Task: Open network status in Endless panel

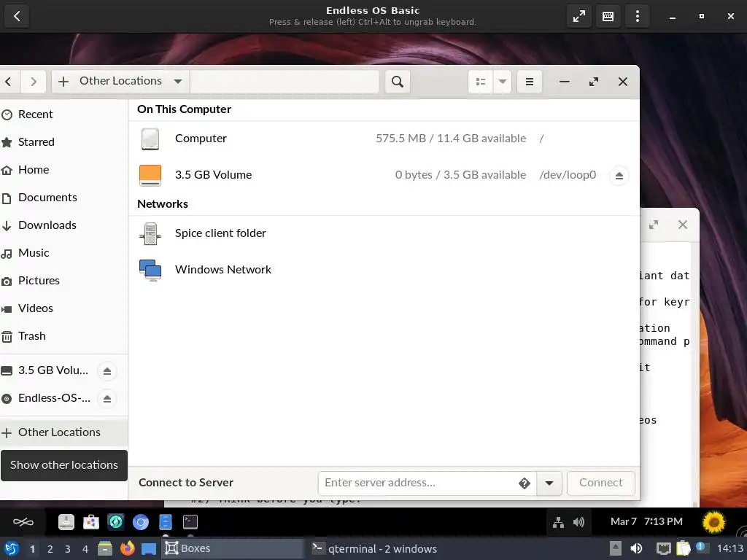Action: pyautogui.click(x=558, y=523)
